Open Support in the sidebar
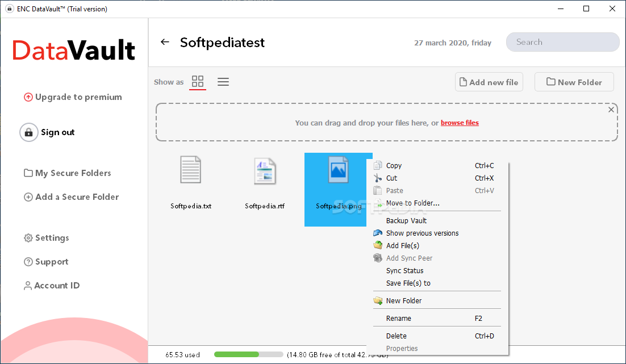The height and width of the screenshot is (364, 626). click(x=52, y=262)
